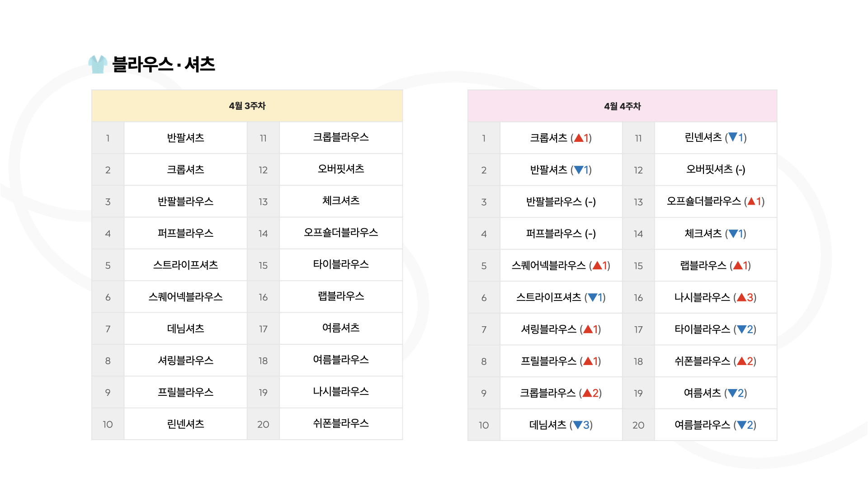
Task: Click 크롭셔츠 in the 4월 3주차 table
Action: click(x=186, y=169)
